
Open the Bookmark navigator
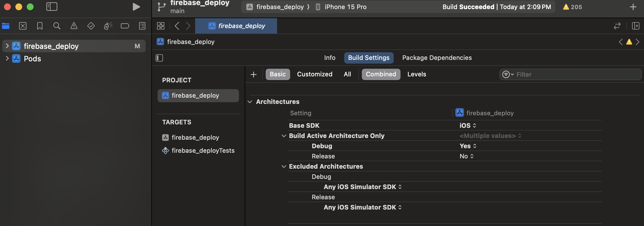40,26
